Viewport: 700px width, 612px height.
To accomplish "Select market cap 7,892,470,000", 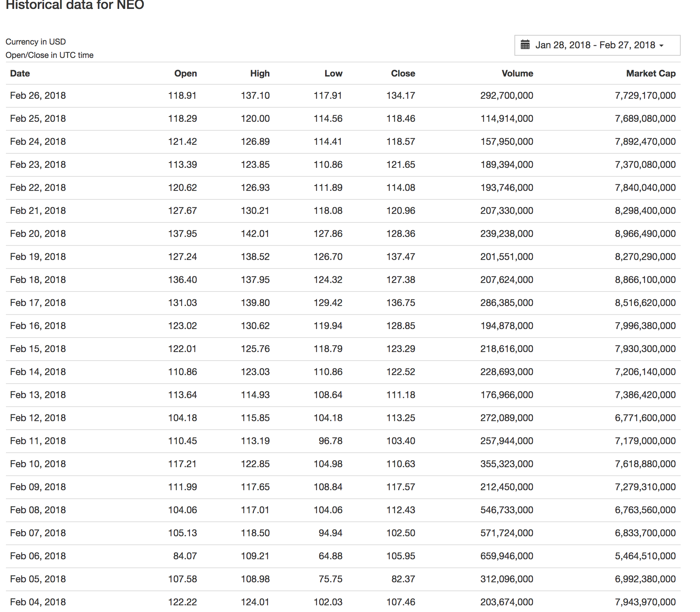I will [645, 142].
